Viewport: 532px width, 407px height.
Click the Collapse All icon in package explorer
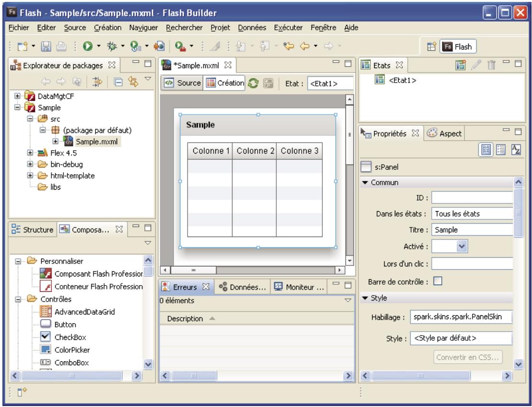tap(118, 82)
